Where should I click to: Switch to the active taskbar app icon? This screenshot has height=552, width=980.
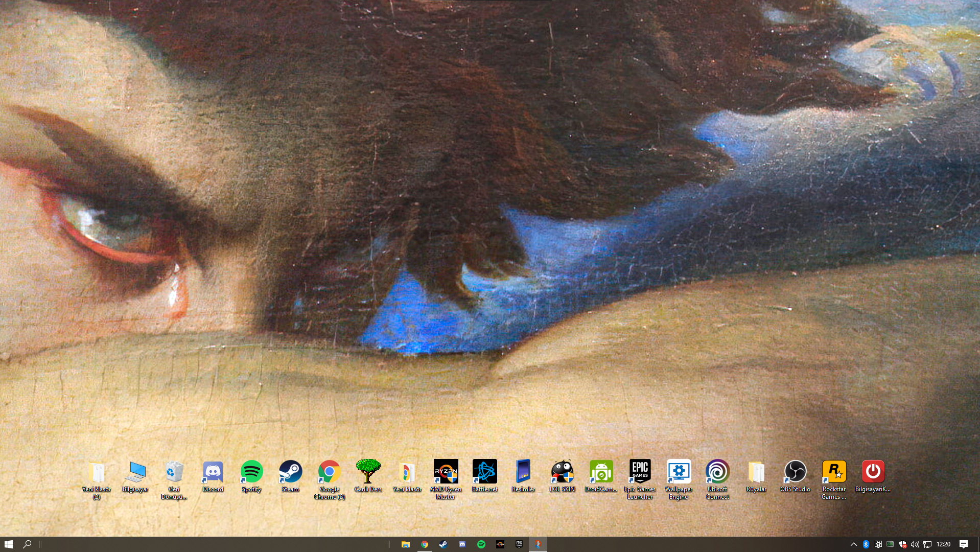point(538,544)
